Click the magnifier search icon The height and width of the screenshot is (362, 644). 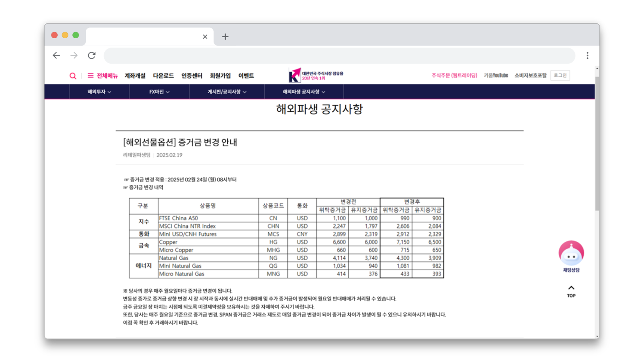click(x=73, y=76)
